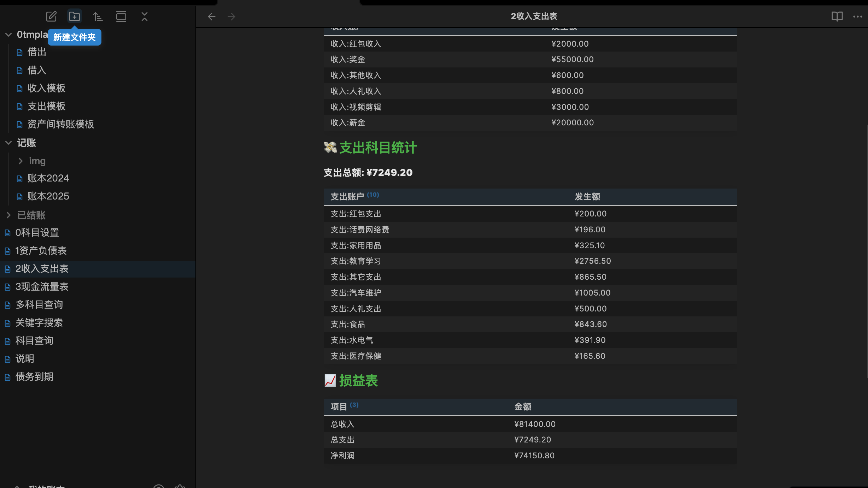This screenshot has height=488, width=868.
Task: Click the 发生额 header in expense table
Action: 587,197
